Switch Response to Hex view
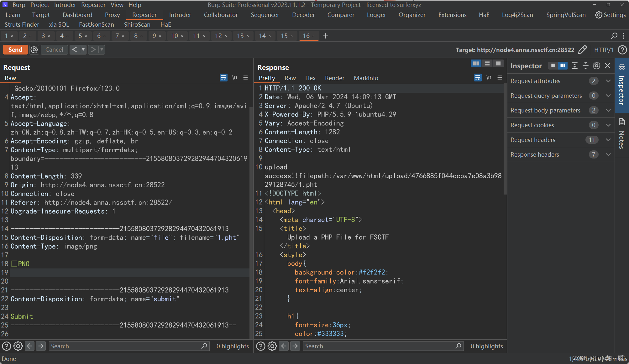629x364 pixels. 310,78
